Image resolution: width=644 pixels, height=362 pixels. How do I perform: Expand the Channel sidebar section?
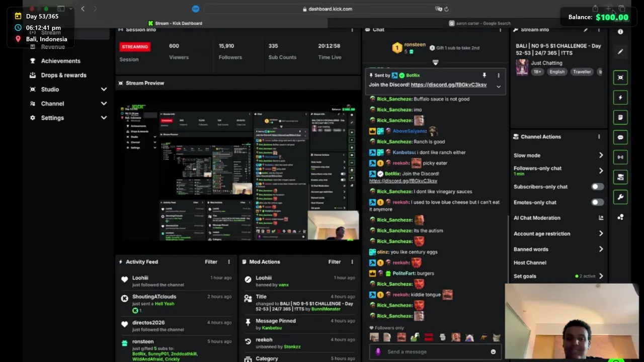pos(68,104)
